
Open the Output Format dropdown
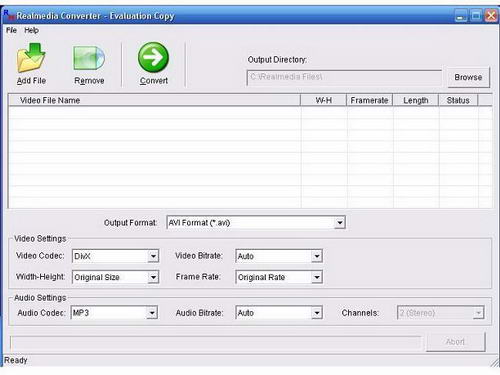(256, 223)
